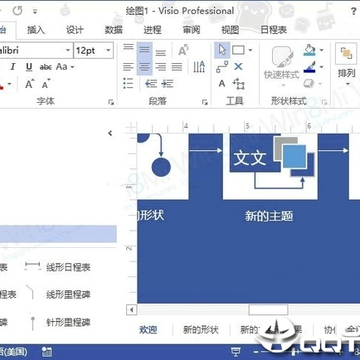360x360 pixels.
Task: Toggle Align Left paragraph alignment
Action: click(128, 67)
